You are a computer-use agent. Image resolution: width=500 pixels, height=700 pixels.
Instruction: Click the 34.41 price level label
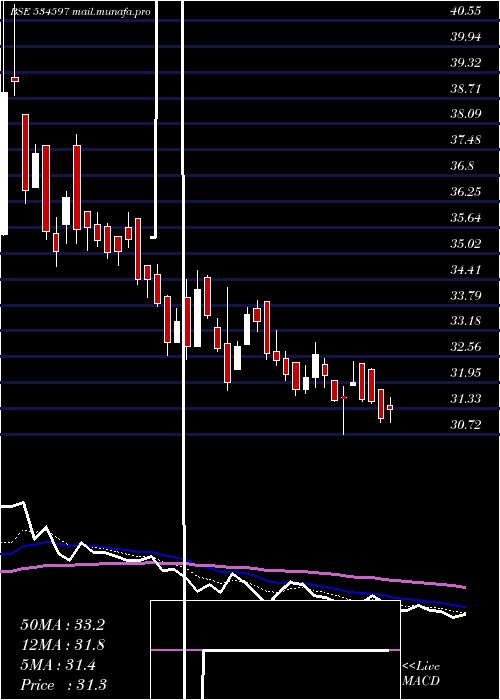[x=466, y=269]
